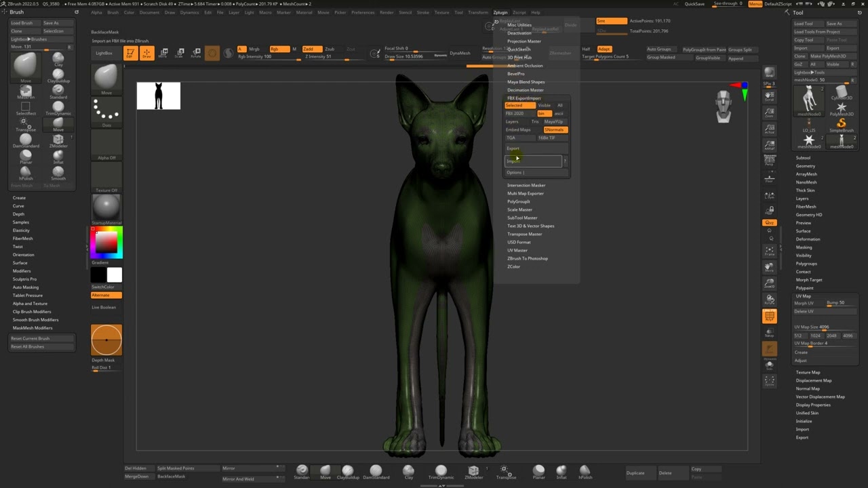Viewport: 868px width, 488px height.
Task: Click the camera view head orientation icon
Action: pyautogui.click(x=724, y=107)
